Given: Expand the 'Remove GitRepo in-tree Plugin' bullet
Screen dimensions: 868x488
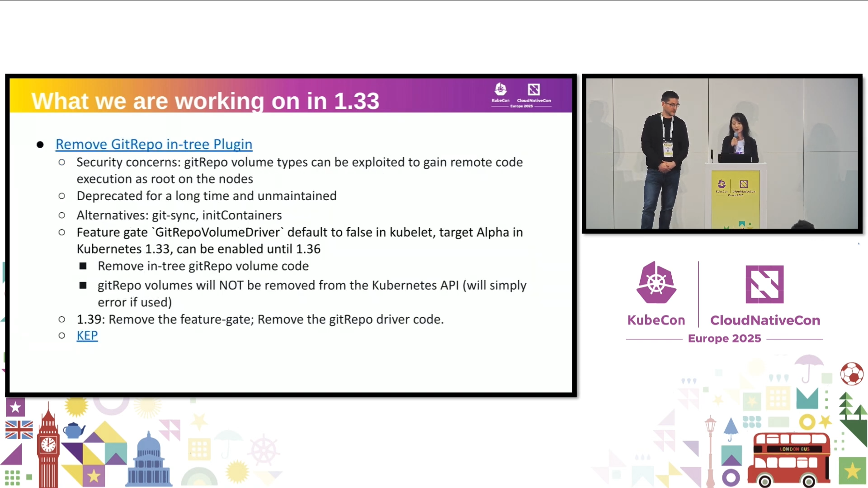Looking at the screenshot, I should coord(40,145).
